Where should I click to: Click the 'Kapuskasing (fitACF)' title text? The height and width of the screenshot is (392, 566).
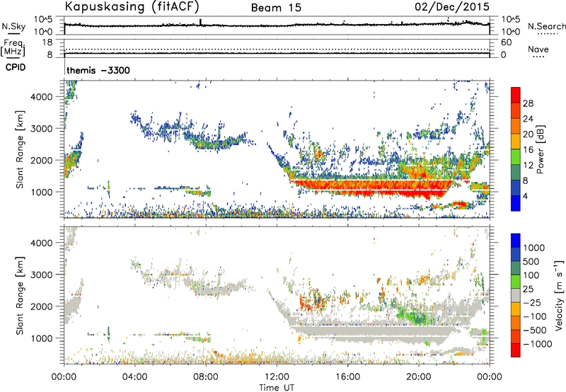click(x=132, y=6)
